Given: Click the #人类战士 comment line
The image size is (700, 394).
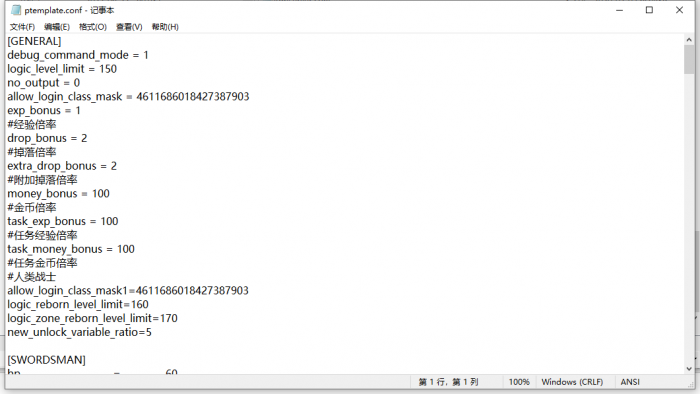Looking at the screenshot, I should [x=32, y=276].
